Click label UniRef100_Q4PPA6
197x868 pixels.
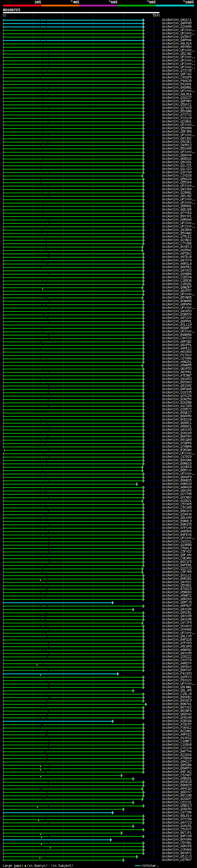click(x=176, y=40)
